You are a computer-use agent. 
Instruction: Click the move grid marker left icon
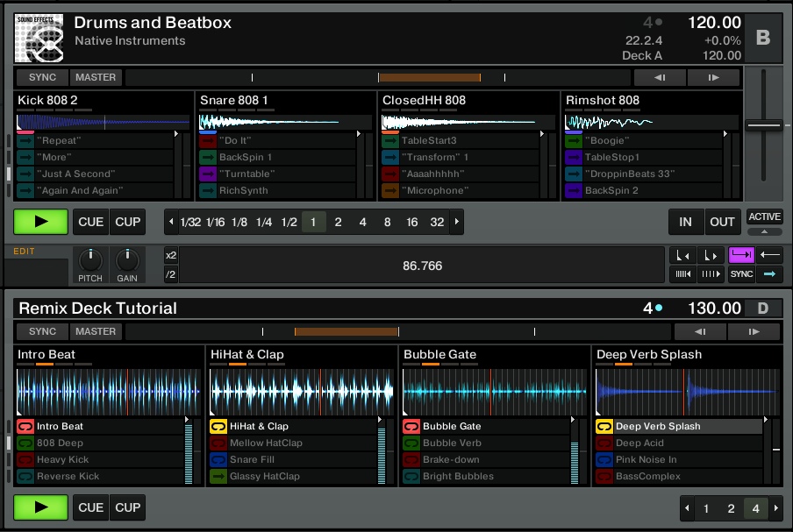tap(682, 256)
